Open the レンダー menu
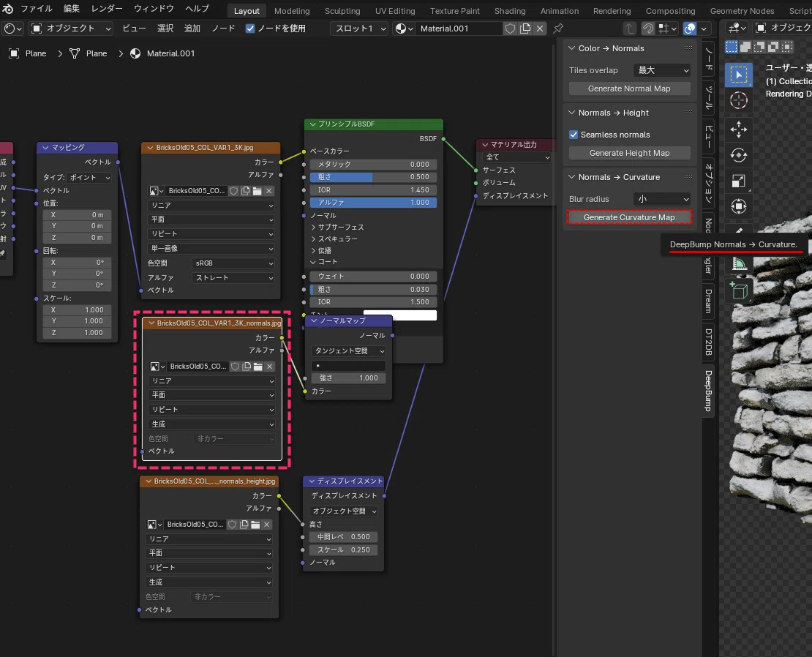 [x=107, y=9]
